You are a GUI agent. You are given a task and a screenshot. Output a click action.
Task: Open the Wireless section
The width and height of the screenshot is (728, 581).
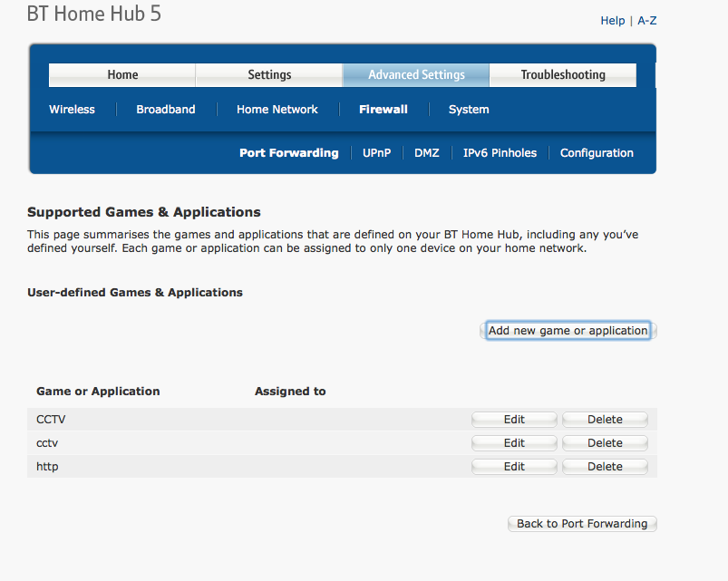coord(72,109)
